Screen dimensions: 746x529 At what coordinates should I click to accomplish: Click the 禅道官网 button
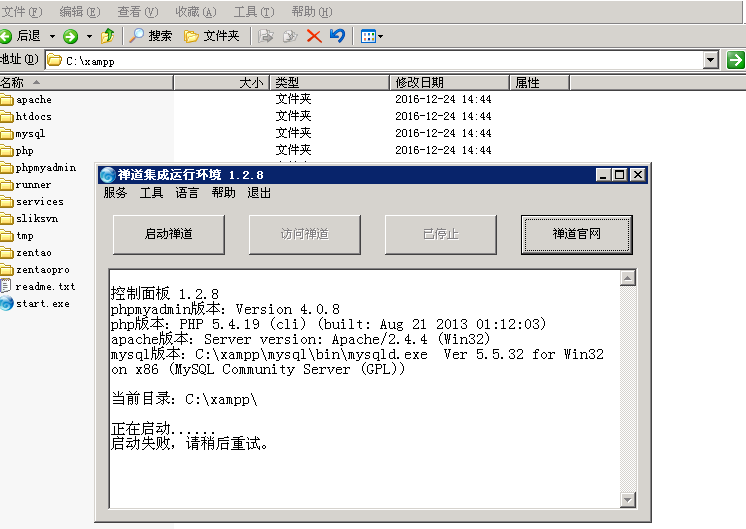(x=577, y=234)
